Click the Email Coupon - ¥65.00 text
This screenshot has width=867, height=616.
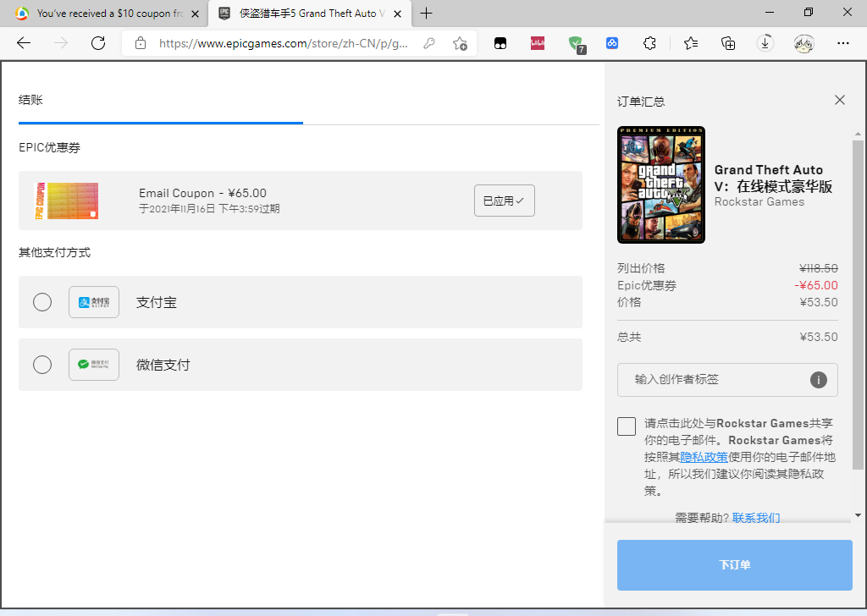click(202, 194)
